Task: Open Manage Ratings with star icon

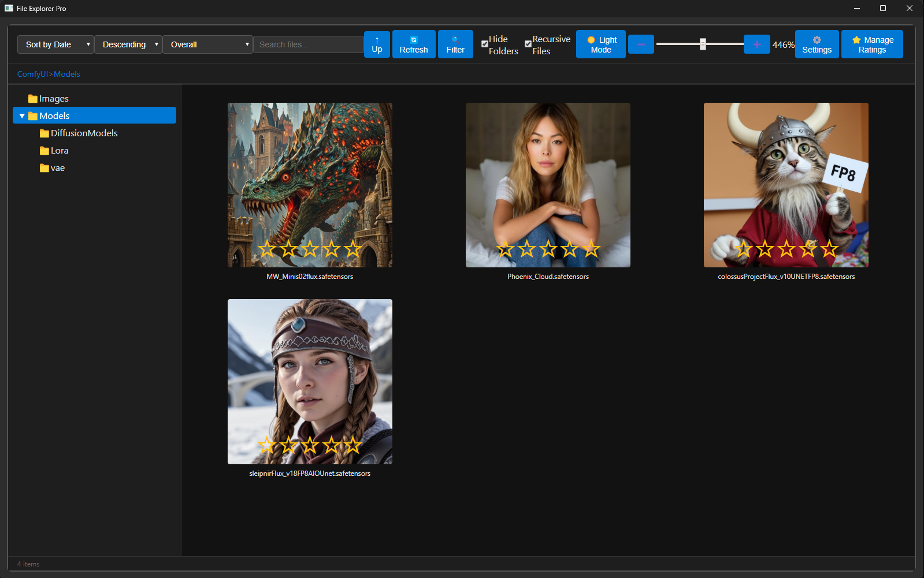Action: click(871, 44)
